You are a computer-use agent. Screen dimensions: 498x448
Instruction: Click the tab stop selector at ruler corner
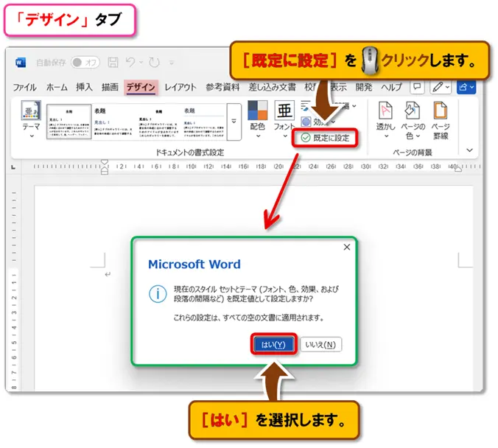pyautogui.click(x=13, y=167)
